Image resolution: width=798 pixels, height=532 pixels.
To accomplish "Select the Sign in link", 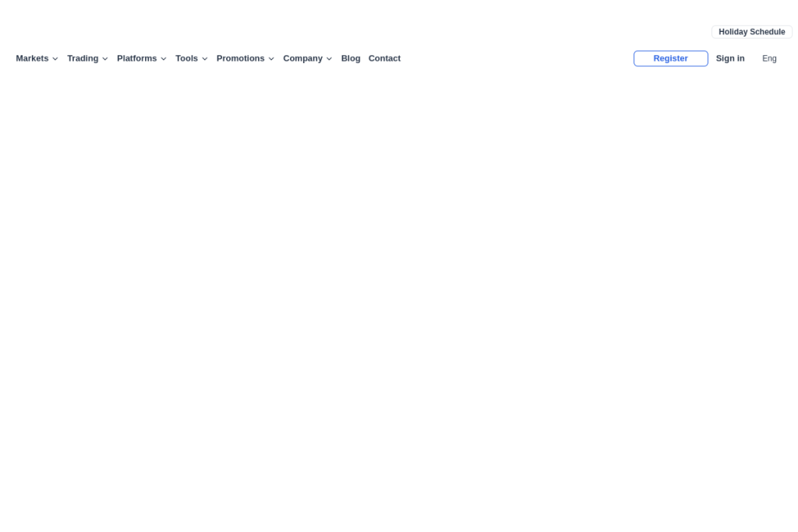I will click(729, 58).
